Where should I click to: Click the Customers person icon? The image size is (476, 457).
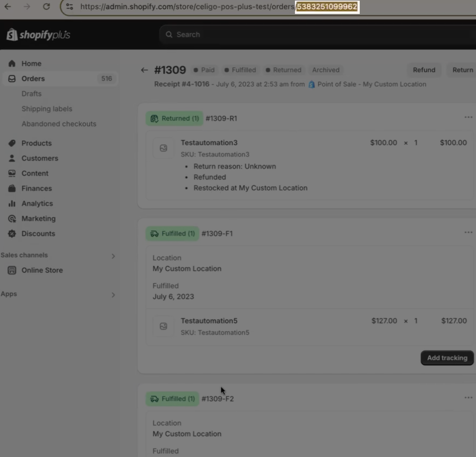click(12, 158)
